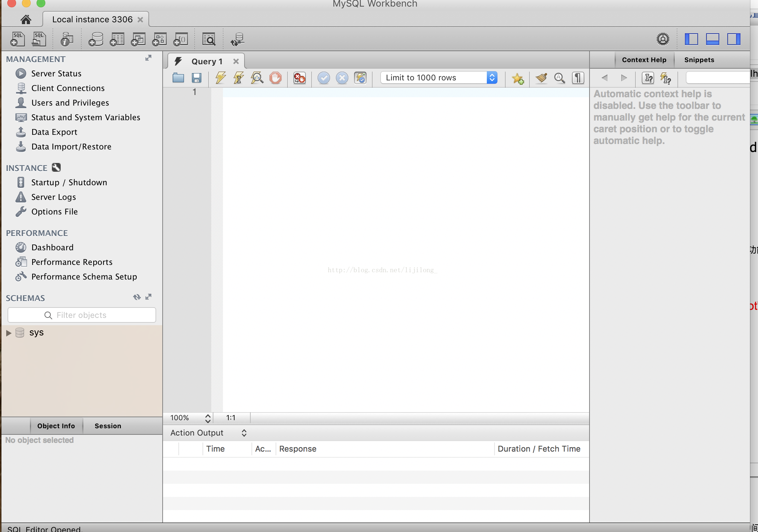Click the context help search field

[718, 77]
